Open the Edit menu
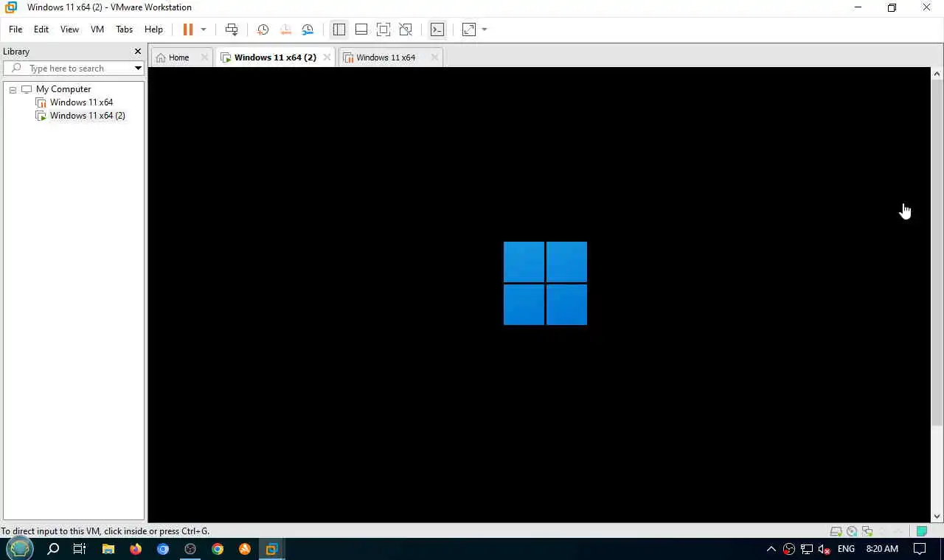 click(41, 29)
